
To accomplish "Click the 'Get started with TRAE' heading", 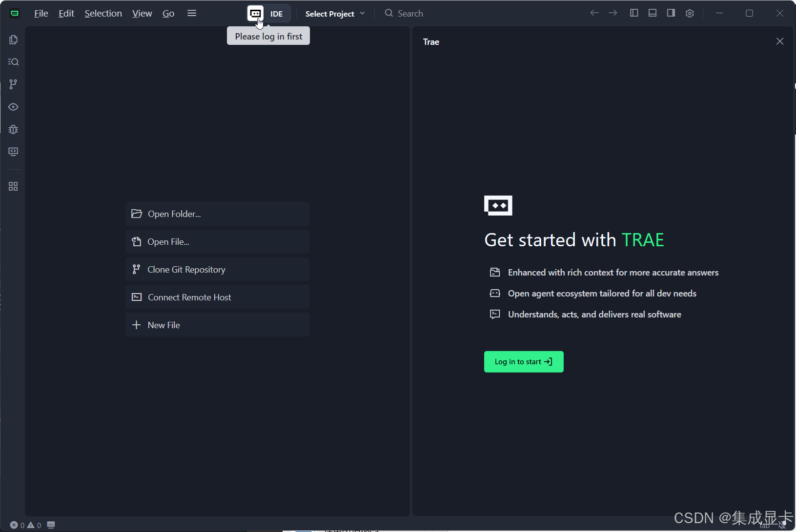I will (x=574, y=240).
